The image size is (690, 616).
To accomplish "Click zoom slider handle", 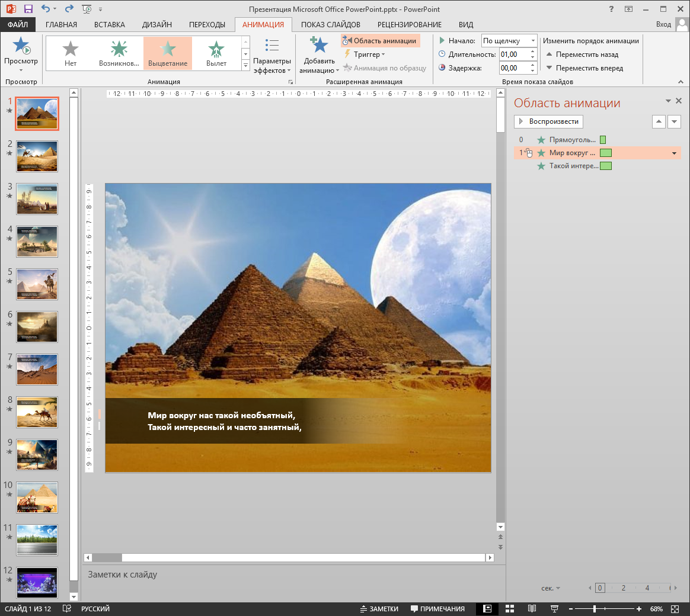I will 595,609.
